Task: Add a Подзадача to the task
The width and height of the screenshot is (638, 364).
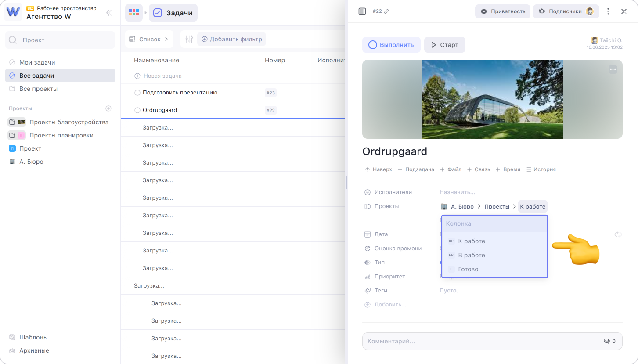Action: click(416, 169)
